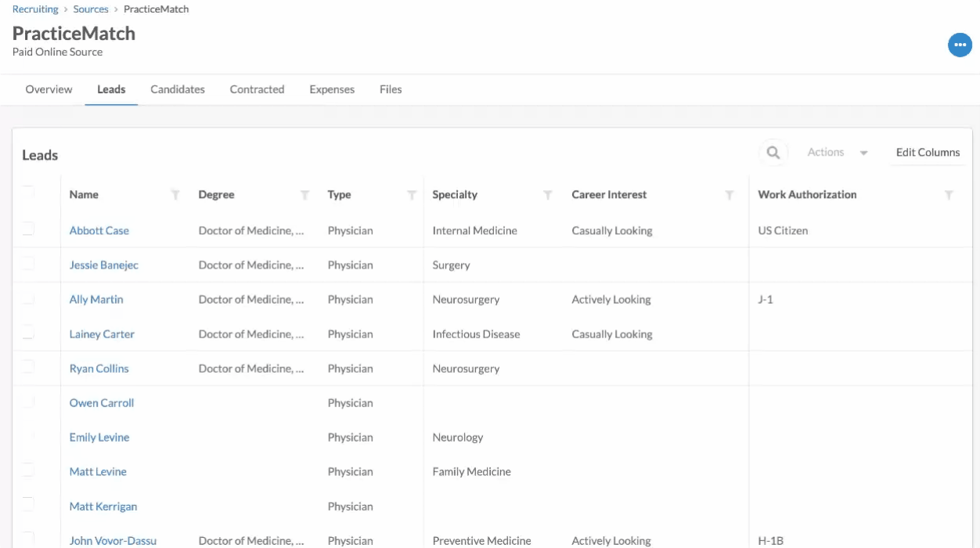This screenshot has height=548, width=980.
Task: Filter the Specialty column
Action: tap(548, 195)
